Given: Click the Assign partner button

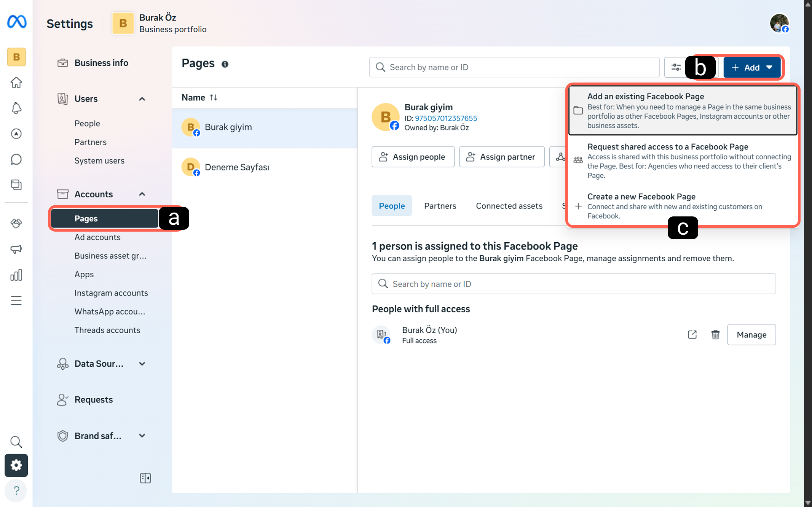Looking at the screenshot, I should coord(502,157).
